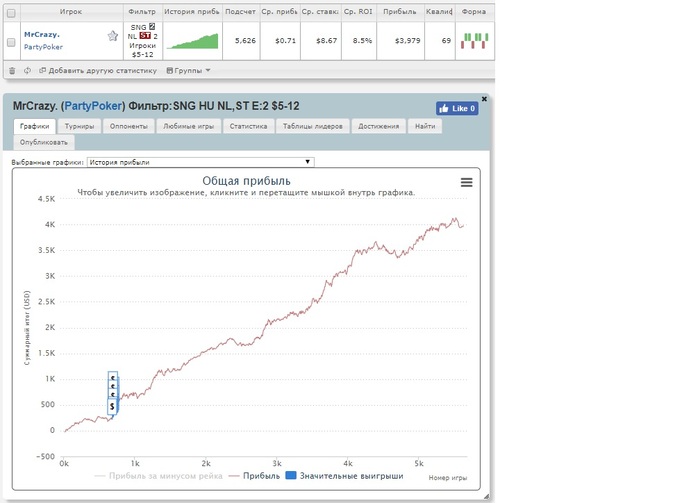Switch to the Таблицы лидеров tab
Image resolution: width=700 pixels, height=503 pixels.
(312, 126)
